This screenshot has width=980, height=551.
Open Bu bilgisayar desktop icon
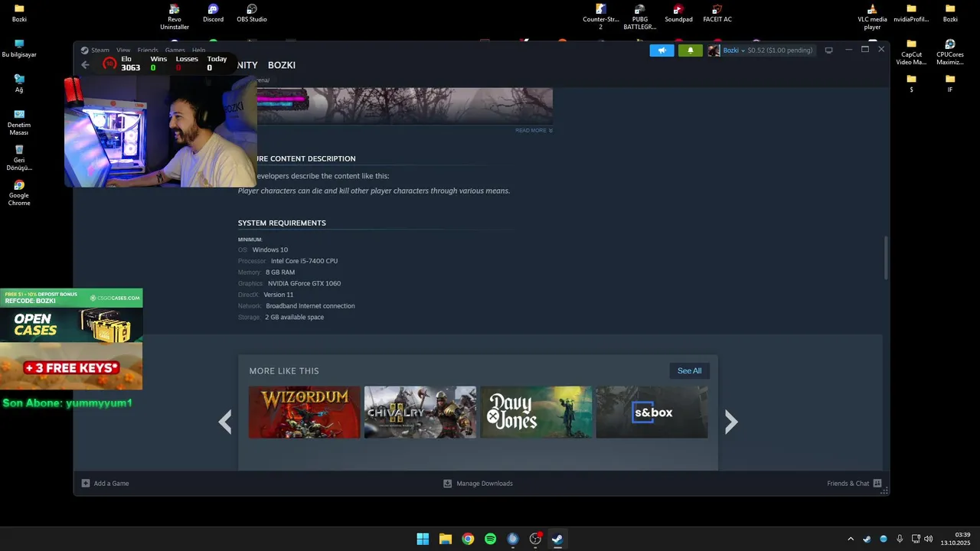[19, 49]
